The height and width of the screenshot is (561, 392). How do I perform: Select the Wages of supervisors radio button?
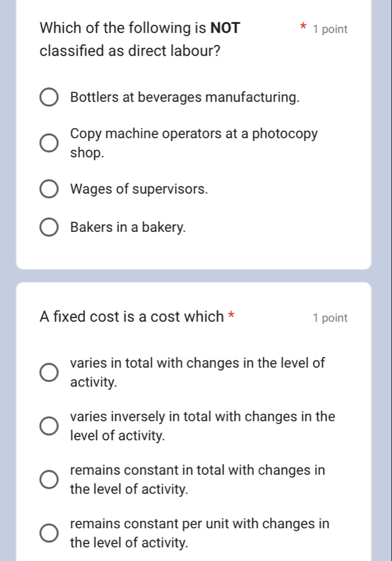click(49, 189)
